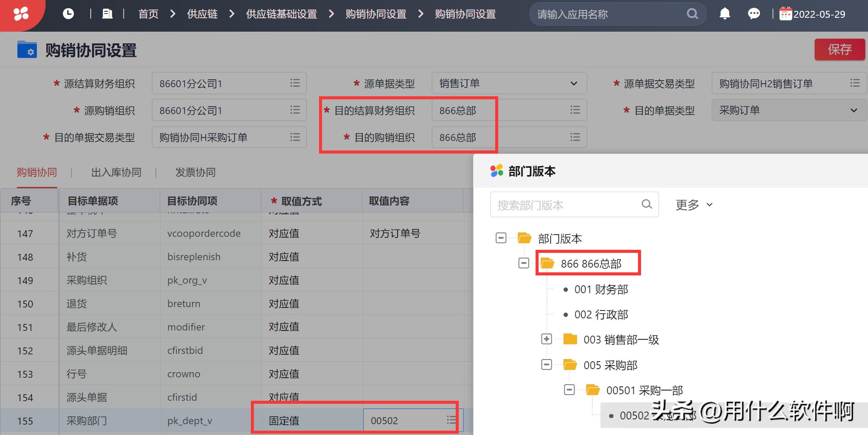This screenshot has height=435, width=868.
Task: Navigate to 首页 in the breadcrumb
Action: (x=147, y=13)
